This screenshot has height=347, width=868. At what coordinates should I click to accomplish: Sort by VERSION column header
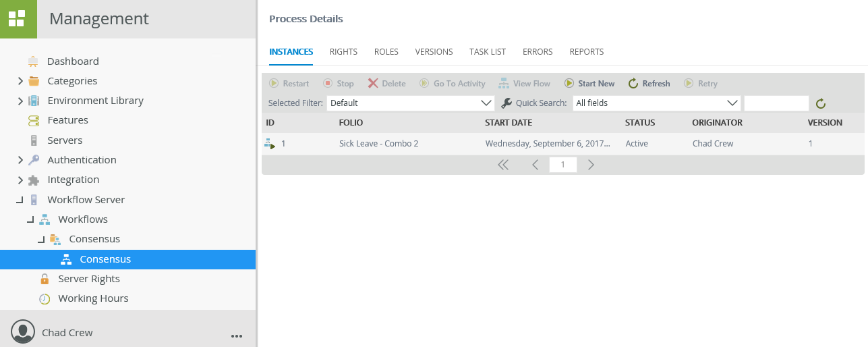[x=825, y=123]
